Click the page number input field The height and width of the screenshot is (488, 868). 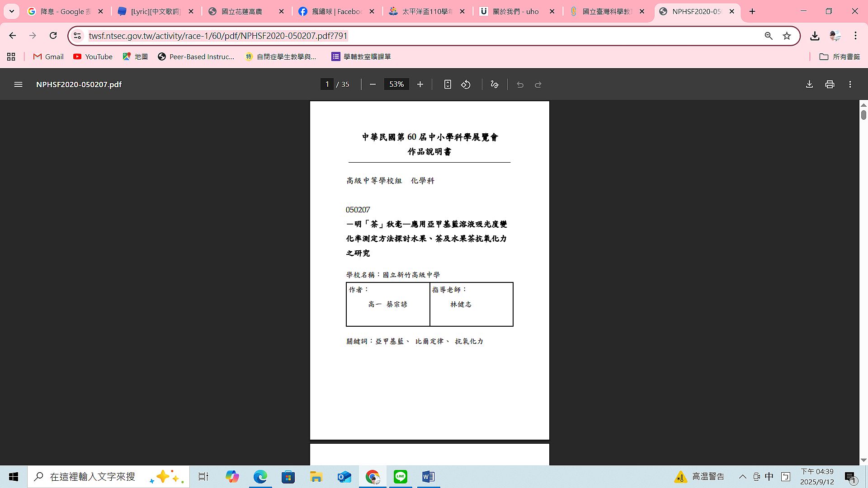click(x=327, y=84)
